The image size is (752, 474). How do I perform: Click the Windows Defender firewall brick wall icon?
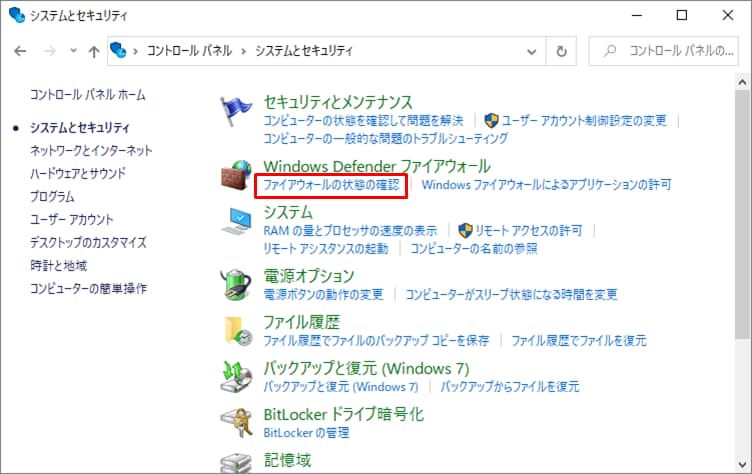[x=236, y=176]
